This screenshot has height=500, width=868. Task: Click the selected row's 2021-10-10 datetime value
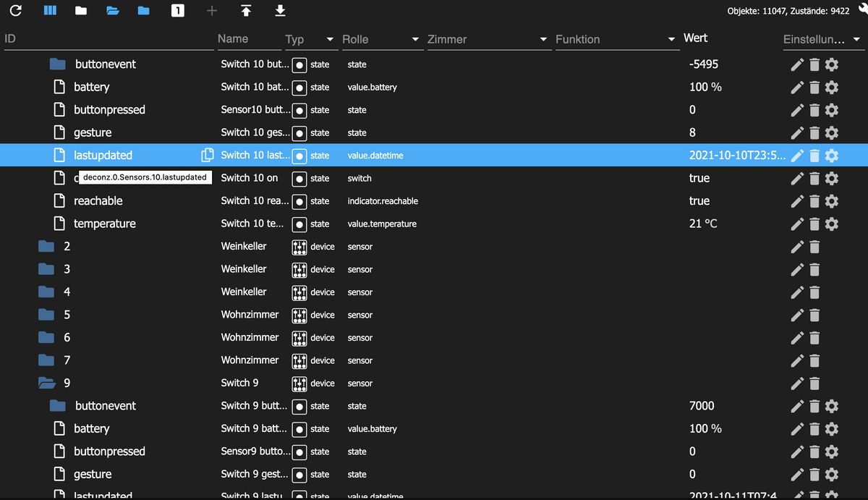pyautogui.click(x=736, y=156)
